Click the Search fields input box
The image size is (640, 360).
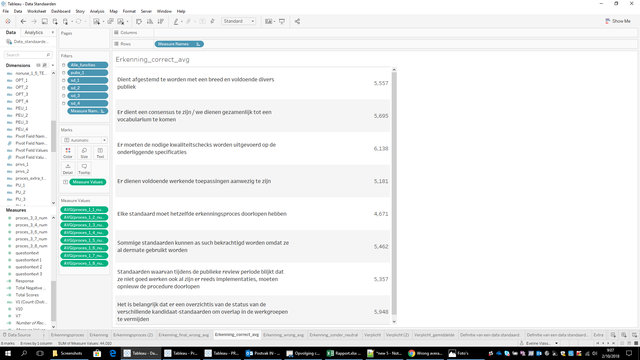[x=27, y=55]
